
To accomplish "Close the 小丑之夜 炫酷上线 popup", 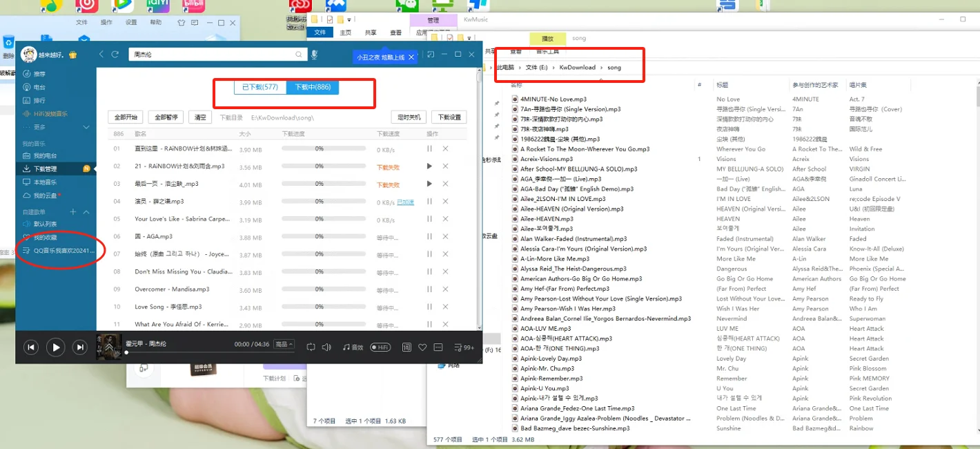I will (x=411, y=57).
